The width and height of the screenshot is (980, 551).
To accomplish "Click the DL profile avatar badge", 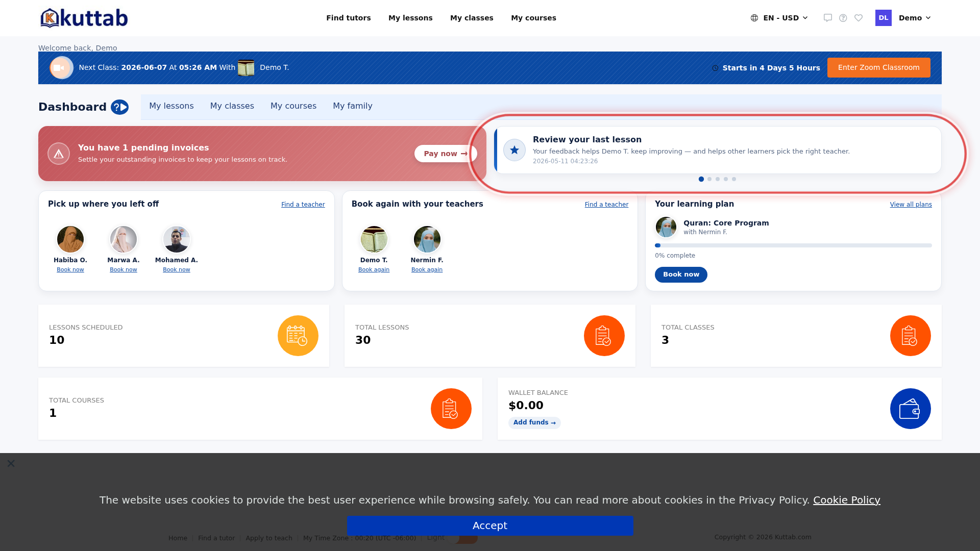I will click(884, 18).
